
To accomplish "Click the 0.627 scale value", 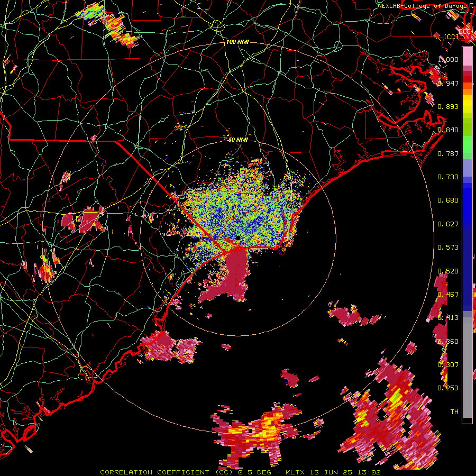I will pos(448,224).
